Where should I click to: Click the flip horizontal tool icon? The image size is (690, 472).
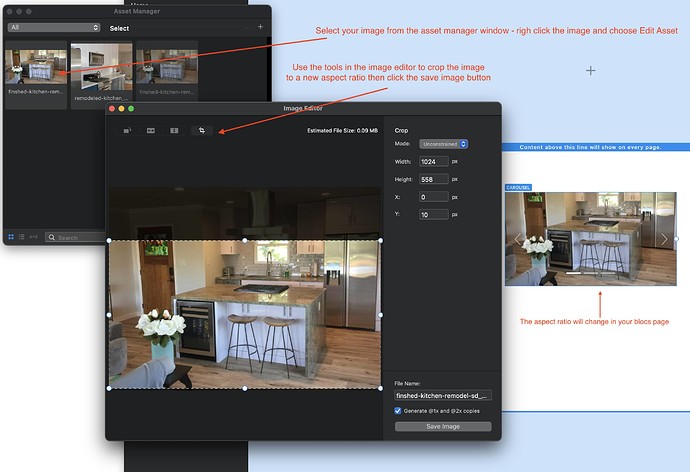[x=151, y=130]
